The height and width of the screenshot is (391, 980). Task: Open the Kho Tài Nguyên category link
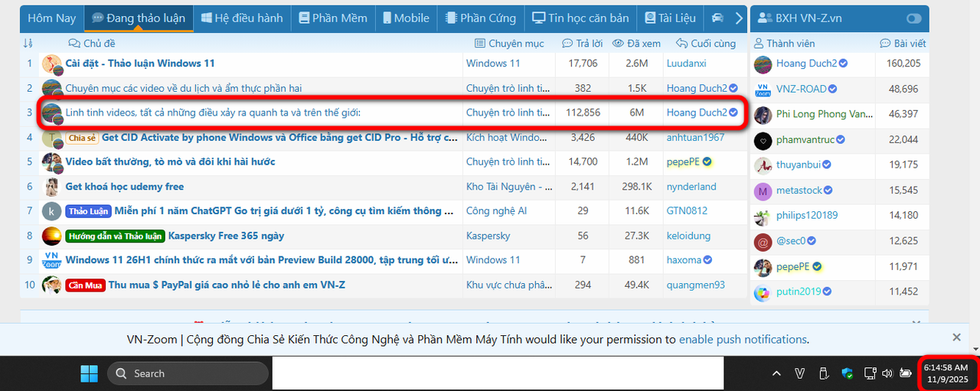point(510,186)
